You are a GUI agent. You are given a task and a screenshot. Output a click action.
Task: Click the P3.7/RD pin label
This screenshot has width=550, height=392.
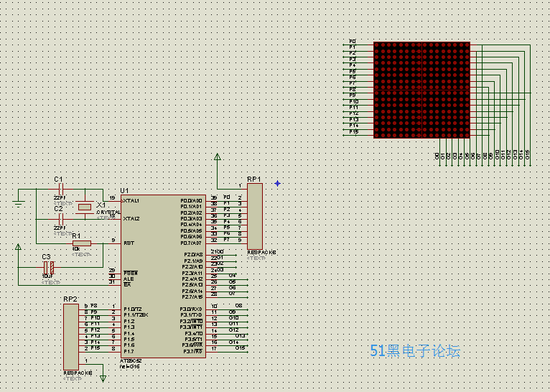(192, 351)
